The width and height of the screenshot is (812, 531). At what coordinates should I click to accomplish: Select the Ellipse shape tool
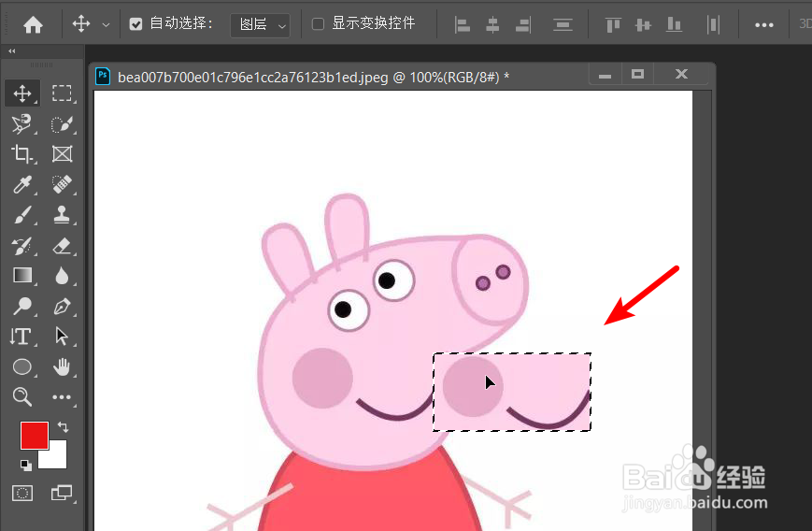[22, 366]
